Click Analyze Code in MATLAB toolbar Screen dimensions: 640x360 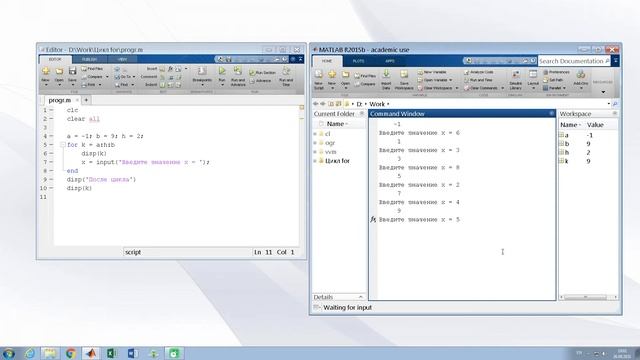click(478, 72)
